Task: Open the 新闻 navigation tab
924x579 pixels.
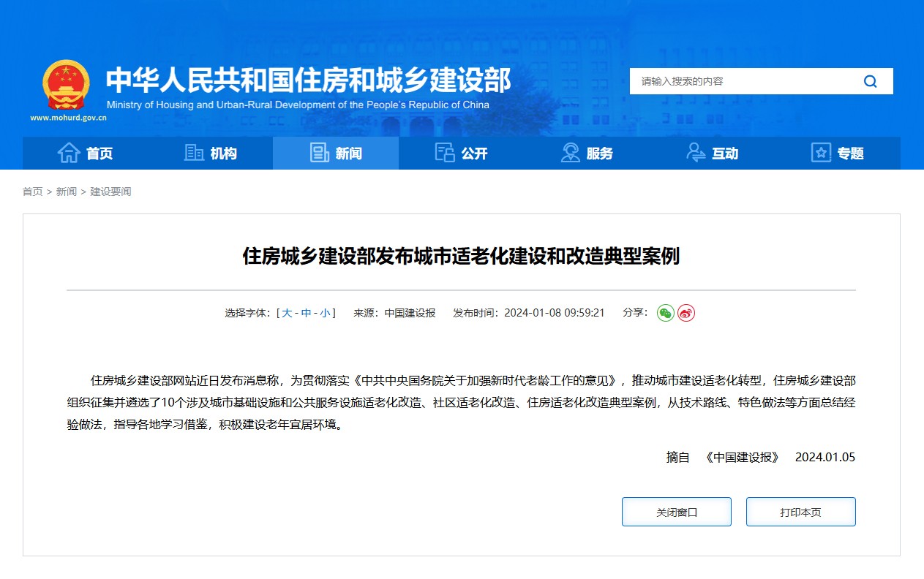Action: click(336, 154)
